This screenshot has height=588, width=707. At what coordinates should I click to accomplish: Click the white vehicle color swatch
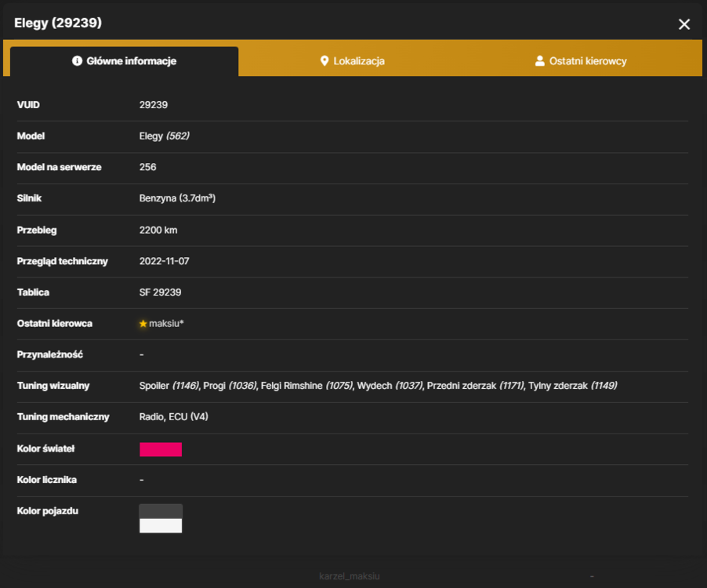(161, 526)
